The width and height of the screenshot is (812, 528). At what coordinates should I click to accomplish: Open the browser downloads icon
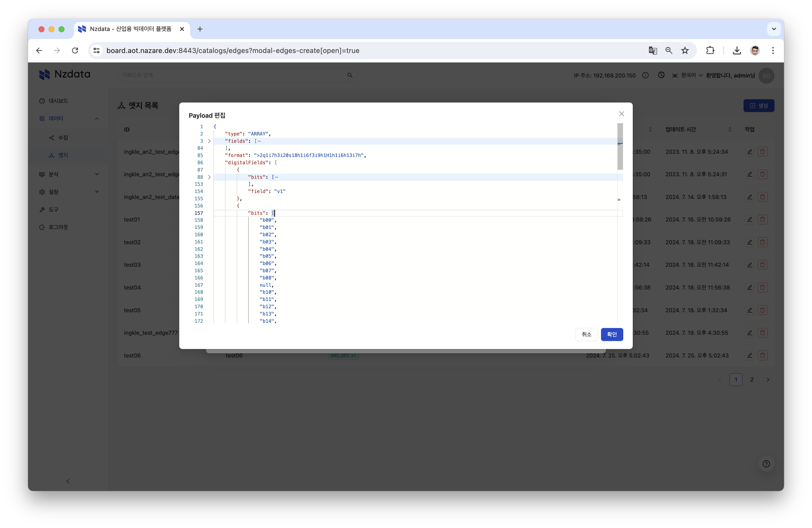point(736,50)
